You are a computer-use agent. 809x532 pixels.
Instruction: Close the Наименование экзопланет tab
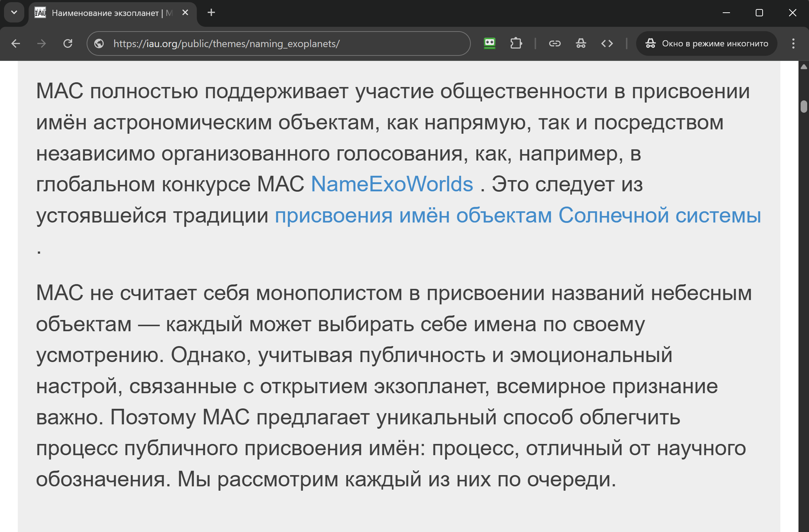(x=185, y=13)
